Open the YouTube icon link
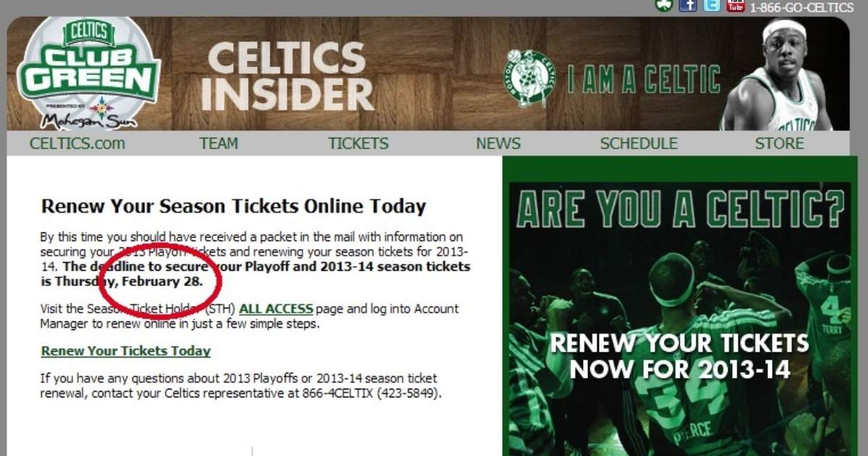The image size is (868, 456). pyautogui.click(x=736, y=5)
